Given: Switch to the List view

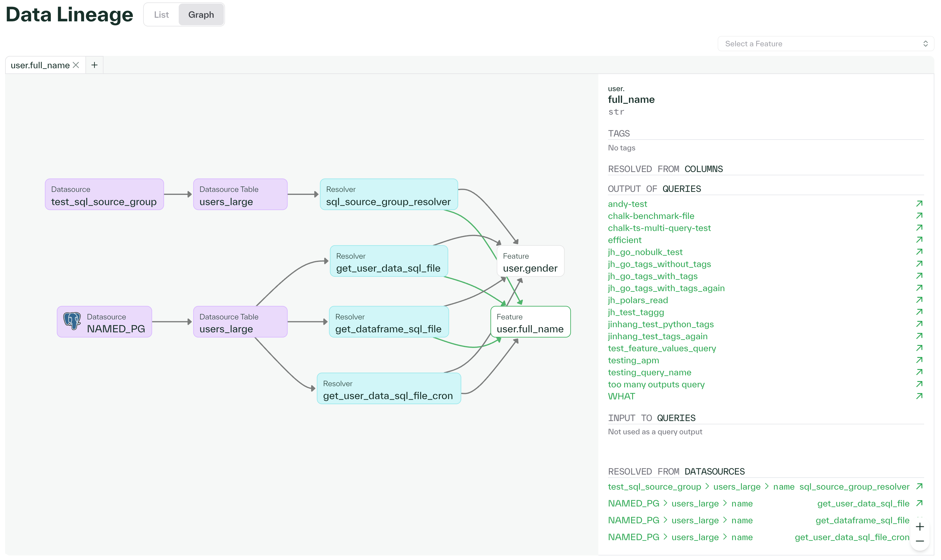Looking at the screenshot, I should click(161, 14).
